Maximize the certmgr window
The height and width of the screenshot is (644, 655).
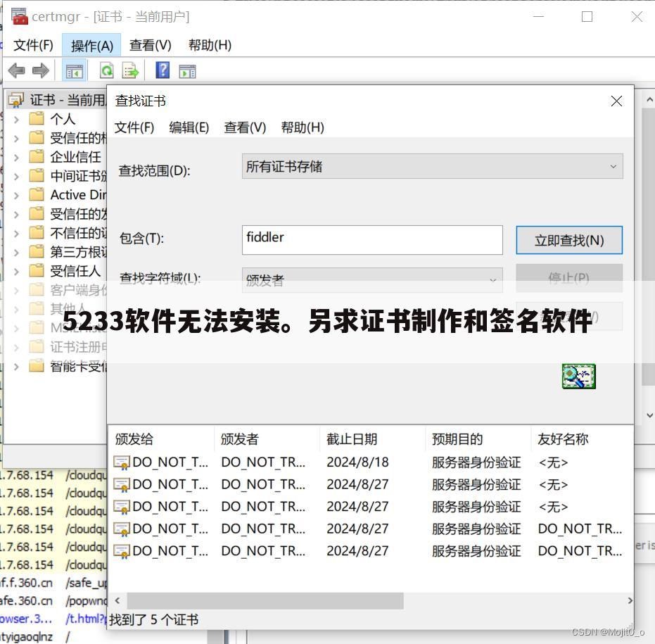[x=587, y=17]
